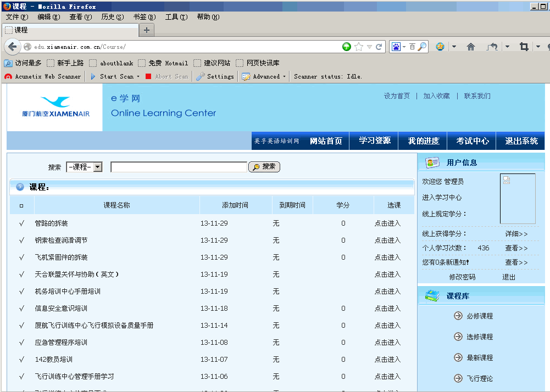Click arrow icon beside 飞行理论

click(x=458, y=378)
